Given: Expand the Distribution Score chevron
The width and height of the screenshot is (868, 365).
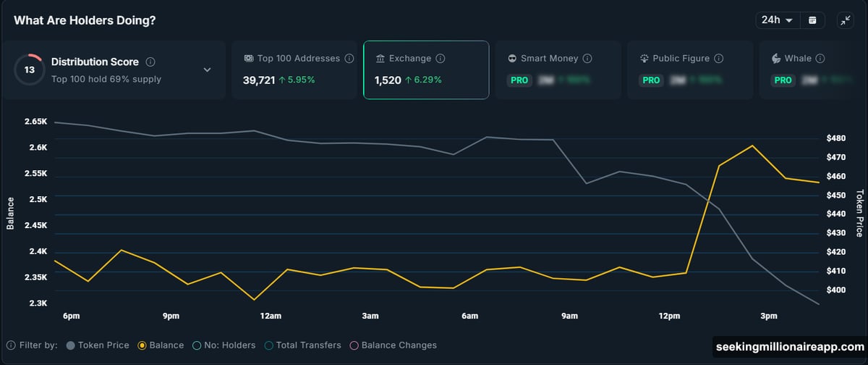Looking at the screenshot, I should (x=207, y=70).
